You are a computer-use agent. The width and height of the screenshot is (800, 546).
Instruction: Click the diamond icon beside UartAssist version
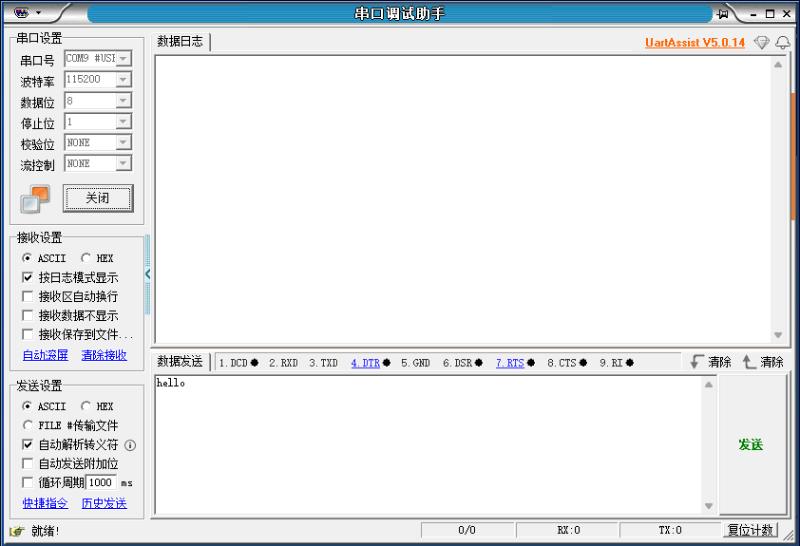click(x=761, y=43)
